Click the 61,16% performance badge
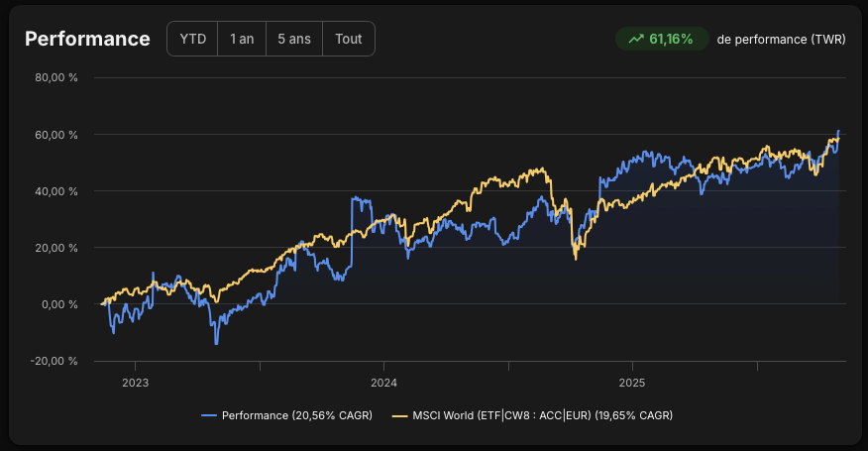Screen dimensions: 868x451 click(662, 39)
